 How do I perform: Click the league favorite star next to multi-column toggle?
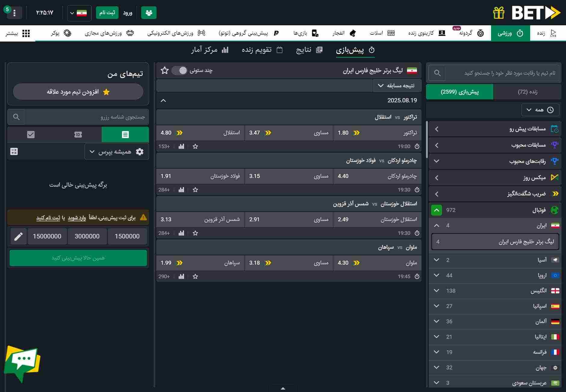coord(165,70)
